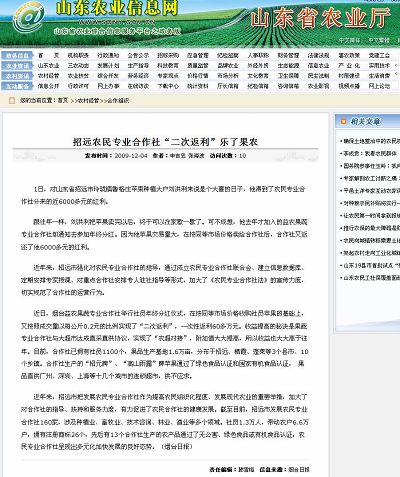400x477 pixels.
Task: Open 视频点播 navigation item
Action: click(x=349, y=86)
